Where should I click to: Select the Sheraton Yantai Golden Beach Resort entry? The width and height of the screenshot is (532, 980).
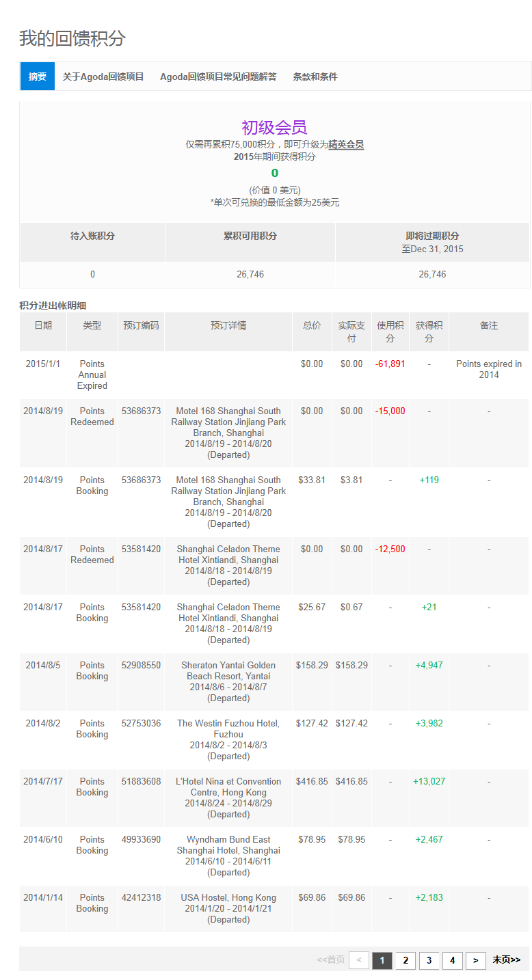point(228,670)
